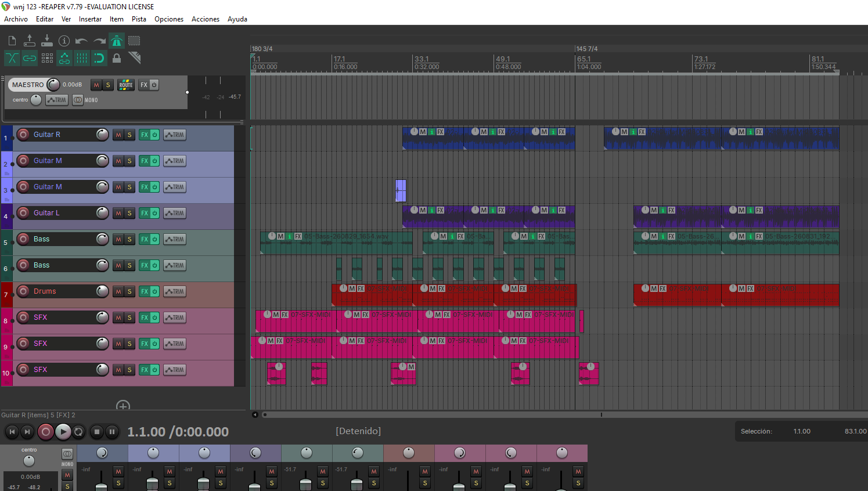This screenshot has height=491, width=868.
Task: Open the Insertar menu
Action: point(90,19)
